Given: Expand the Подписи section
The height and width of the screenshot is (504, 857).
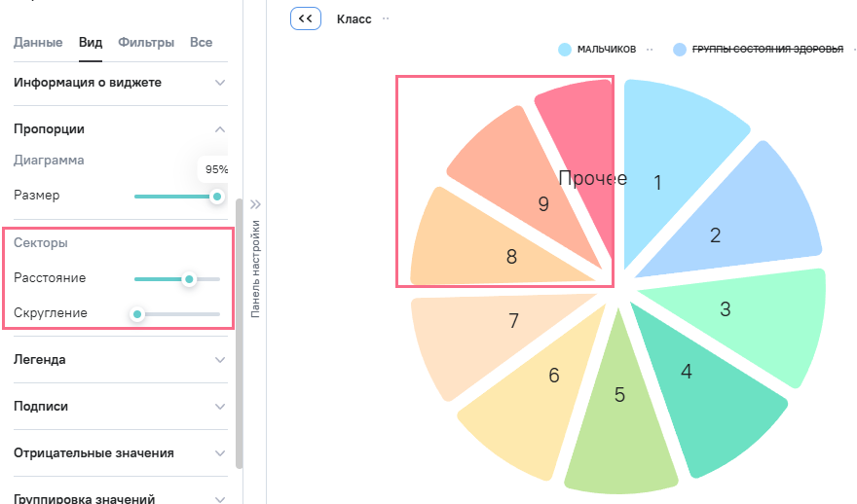Looking at the screenshot, I should click(x=220, y=407).
